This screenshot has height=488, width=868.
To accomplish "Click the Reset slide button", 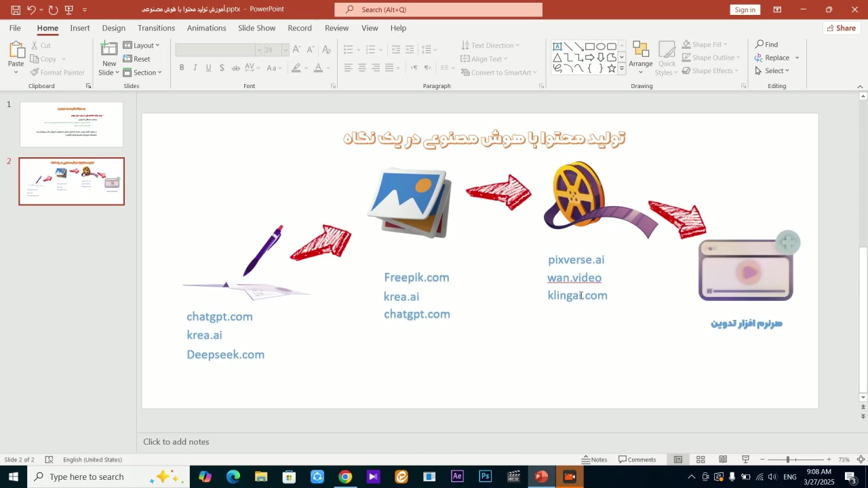I will [137, 59].
